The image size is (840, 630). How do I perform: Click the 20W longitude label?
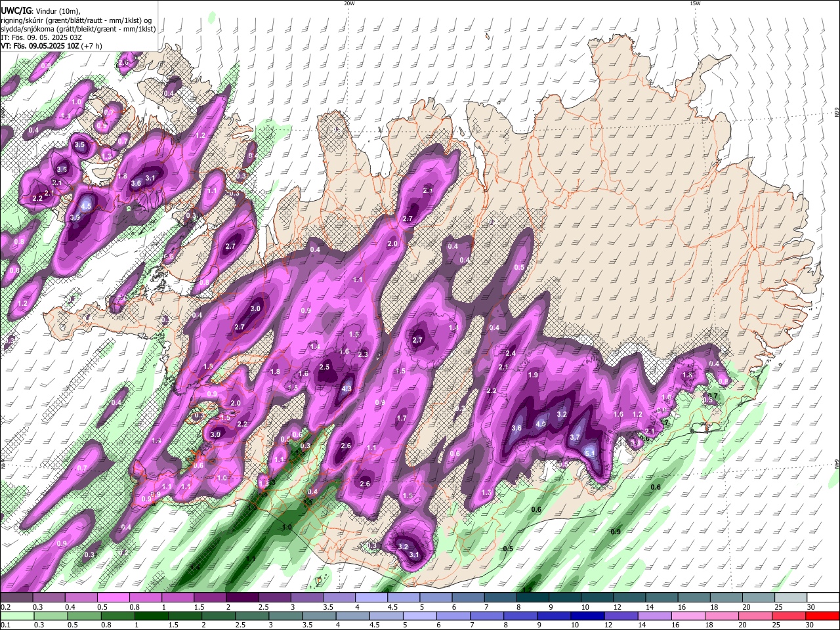(349, 3)
